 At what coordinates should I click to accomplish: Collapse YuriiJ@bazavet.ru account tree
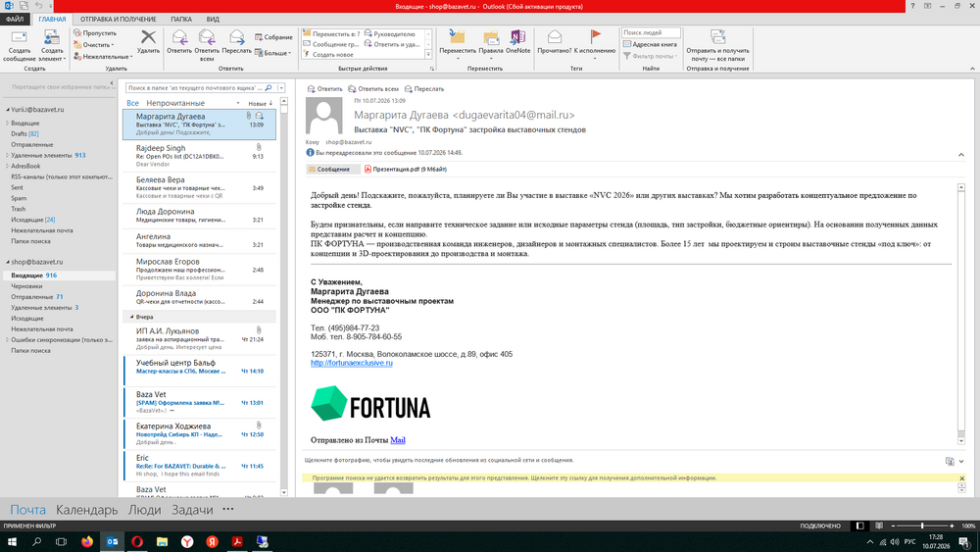(x=8, y=110)
